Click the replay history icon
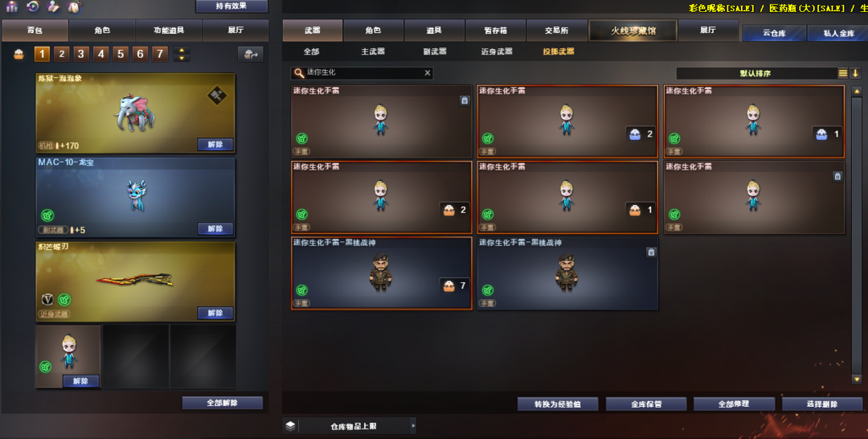 [33, 6]
